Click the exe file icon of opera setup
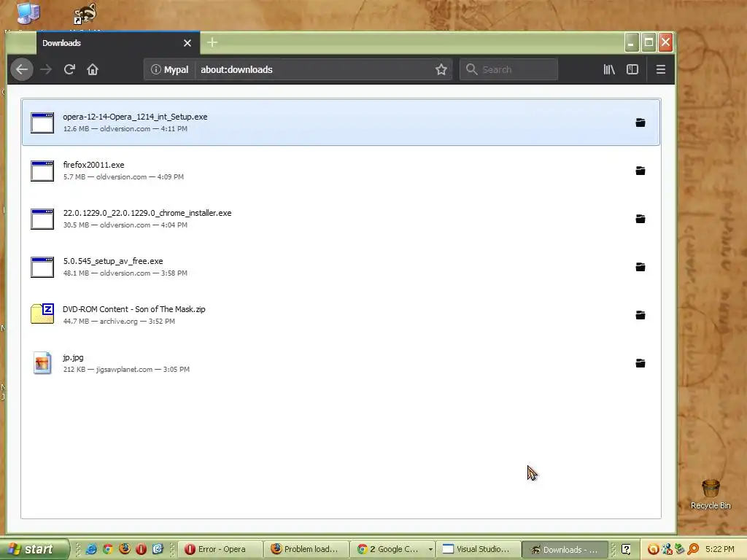747x560 pixels. click(42, 122)
